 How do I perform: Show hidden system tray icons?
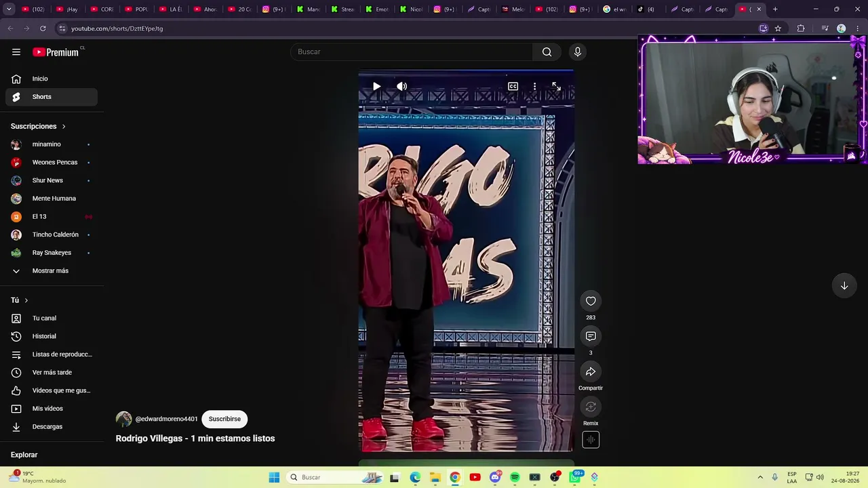click(760, 477)
